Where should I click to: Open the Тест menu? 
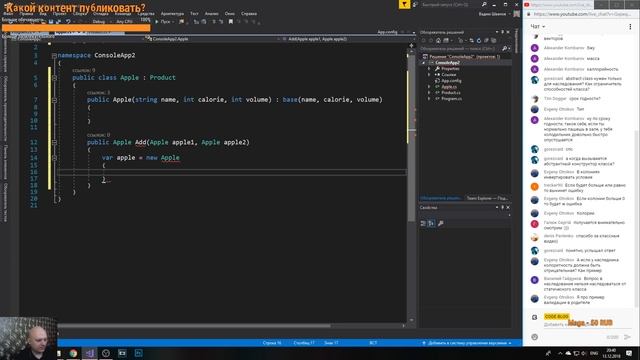click(194, 13)
